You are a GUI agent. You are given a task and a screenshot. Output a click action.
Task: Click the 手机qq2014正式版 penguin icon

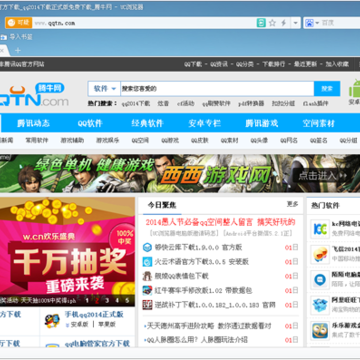click(52, 320)
